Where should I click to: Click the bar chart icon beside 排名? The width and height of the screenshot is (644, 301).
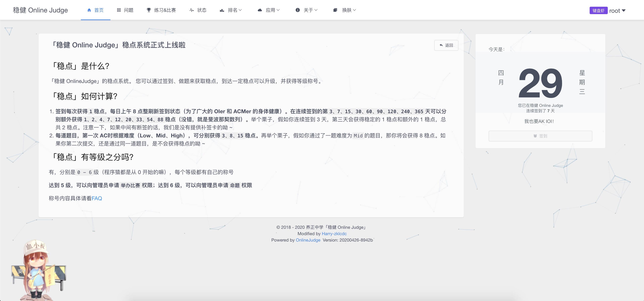coord(222,10)
